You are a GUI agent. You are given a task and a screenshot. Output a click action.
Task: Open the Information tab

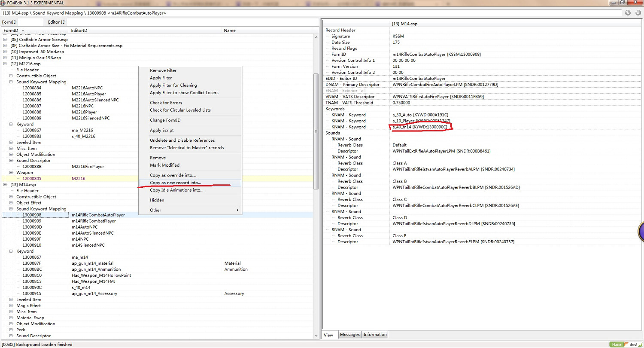point(375,335)
